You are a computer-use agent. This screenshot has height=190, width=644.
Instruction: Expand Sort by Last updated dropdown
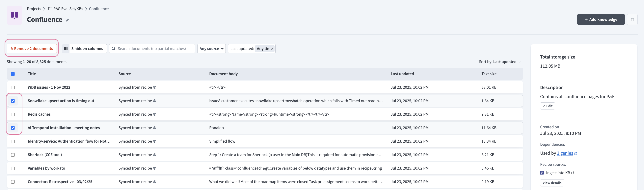point(500,62)
